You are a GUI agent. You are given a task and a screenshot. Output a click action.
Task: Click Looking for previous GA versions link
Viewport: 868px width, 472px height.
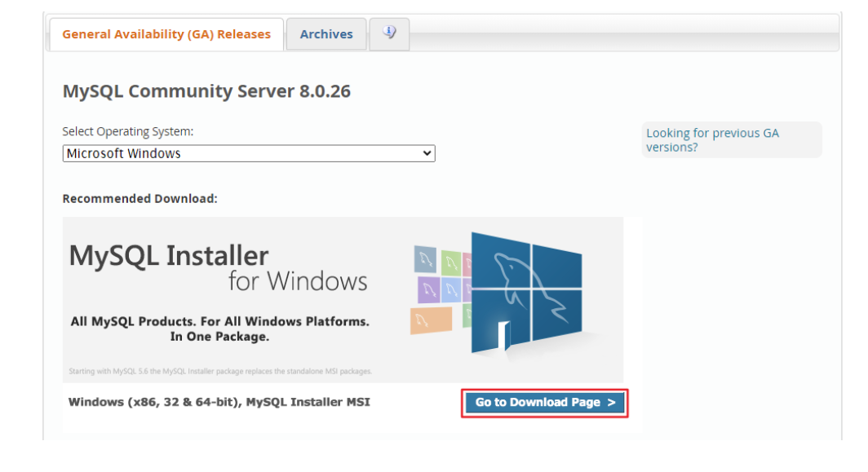pyautogui.click(x=712, y=140)
